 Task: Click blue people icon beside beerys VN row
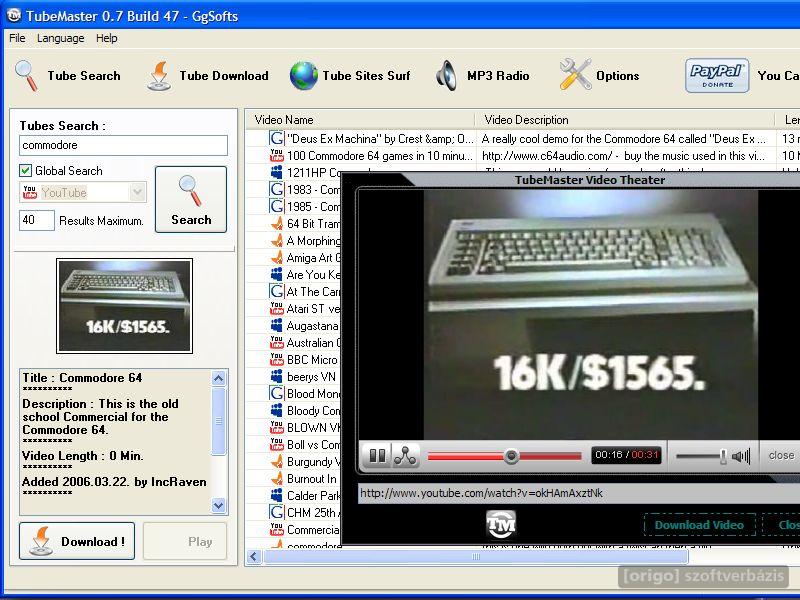click(x=277, y=377)
